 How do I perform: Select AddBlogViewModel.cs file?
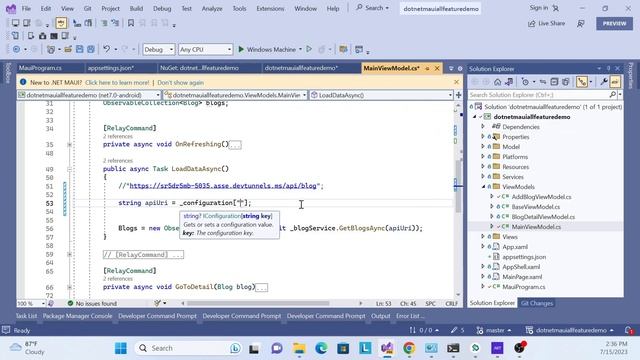(x=541, y=197)
